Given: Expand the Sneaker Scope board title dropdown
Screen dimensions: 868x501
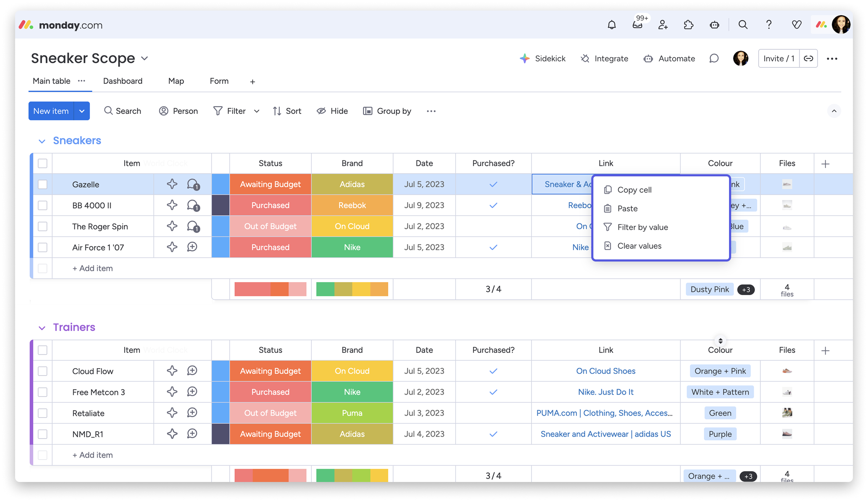Looking at the screenshot, I should pyautogui.click(x=144, y=59).
